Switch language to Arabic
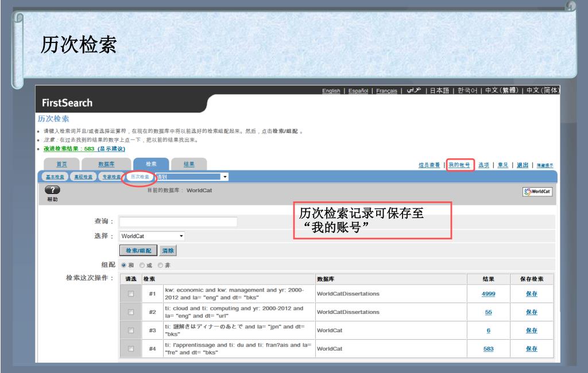This screenshot has width=588, height=373. coord(414,90)
